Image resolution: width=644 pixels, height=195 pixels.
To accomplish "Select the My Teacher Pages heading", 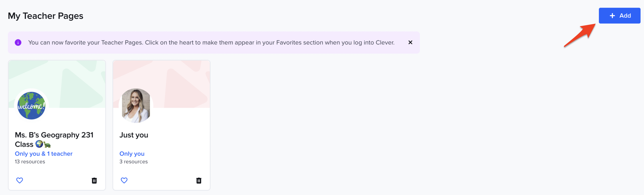I will (45, 15).
